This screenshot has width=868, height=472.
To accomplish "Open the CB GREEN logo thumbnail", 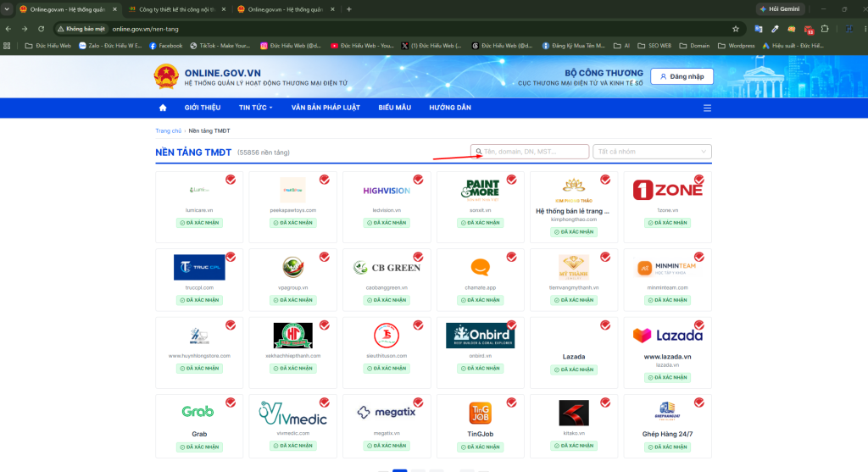I will [387, 268].
